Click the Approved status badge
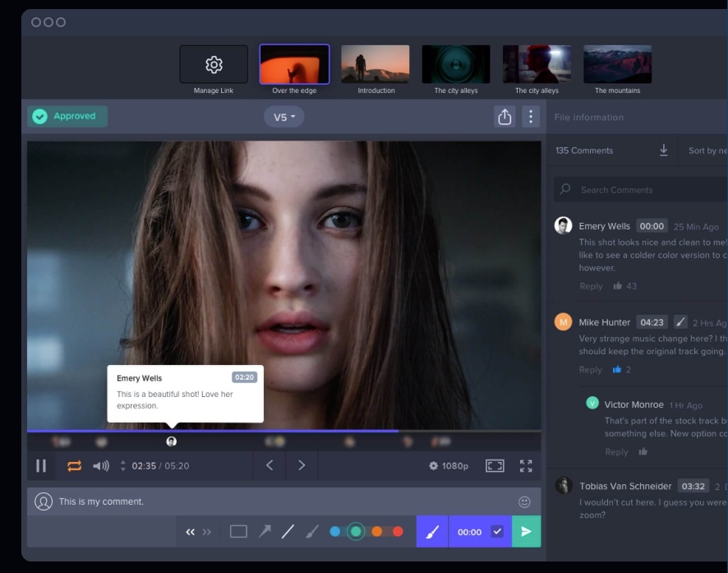 [67, 116]
